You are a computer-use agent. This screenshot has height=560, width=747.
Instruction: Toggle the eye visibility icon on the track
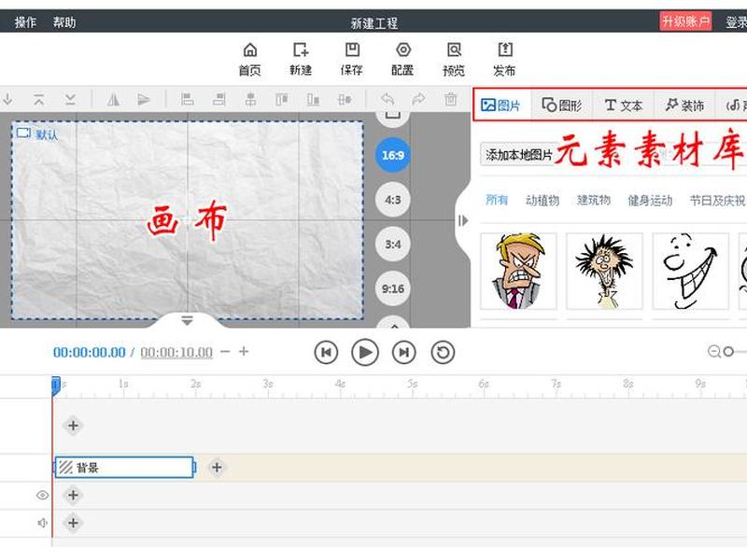pyautogui.click(x=42, y=496)
